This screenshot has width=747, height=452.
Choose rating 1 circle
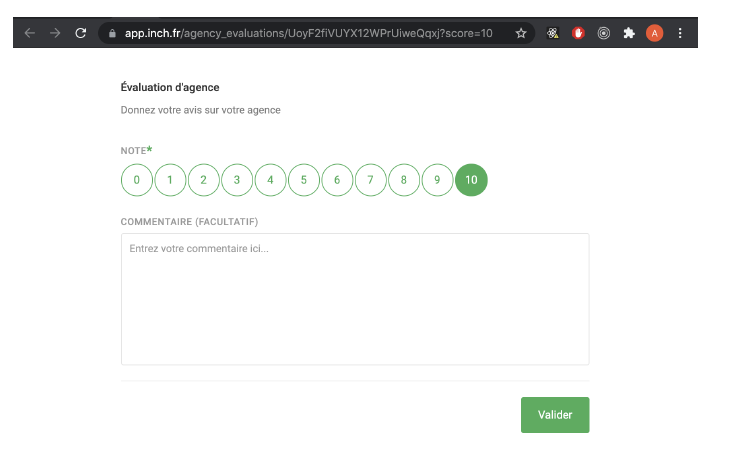coord(170,180)
